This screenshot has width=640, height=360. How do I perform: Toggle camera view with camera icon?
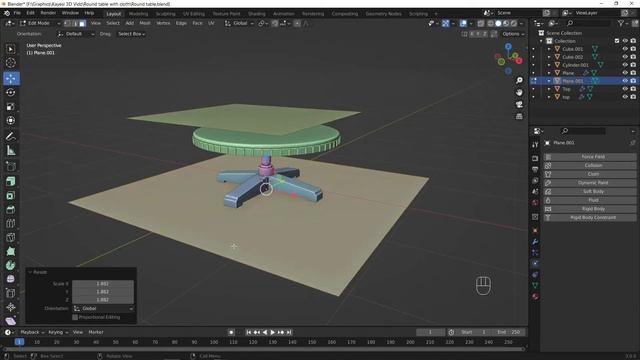[519, 105]
